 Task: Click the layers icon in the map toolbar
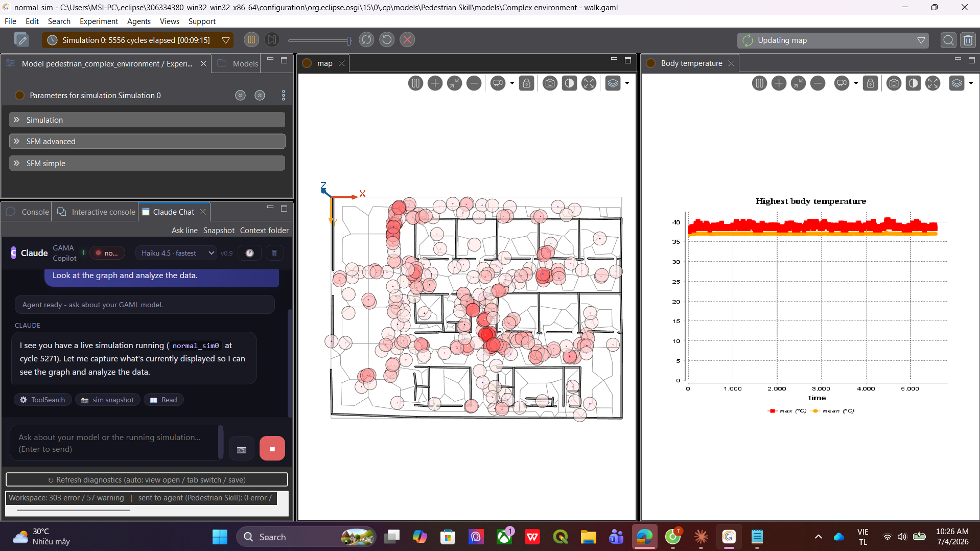point(613,83)
